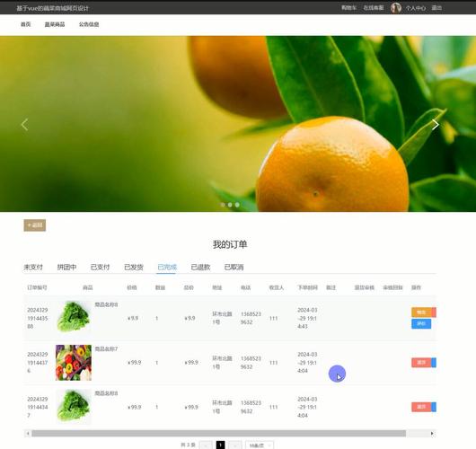Click blue 评价 button in first order row

(x=421, y=323)
